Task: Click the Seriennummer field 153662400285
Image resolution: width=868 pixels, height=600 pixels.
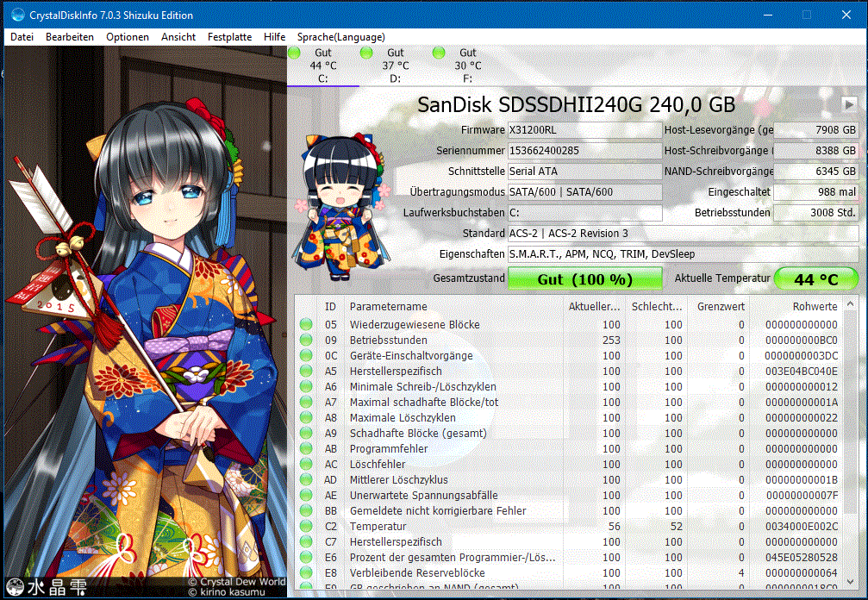Action: tap(584, 151)
